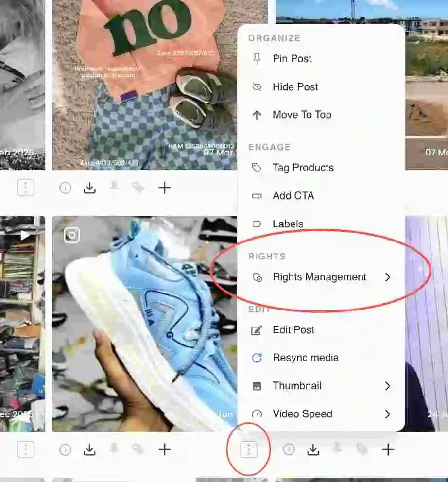Open the landscape post thumbnail with blue sky
Image resolution: width=448 pixels, height=482 pixels.
click(427, 85)
